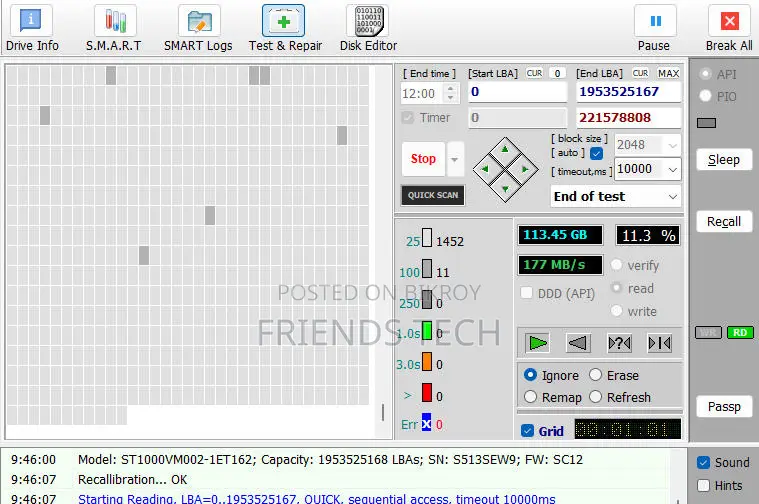Click the random access question-mark scan button
759x504 pixels.
click(619, 343)
